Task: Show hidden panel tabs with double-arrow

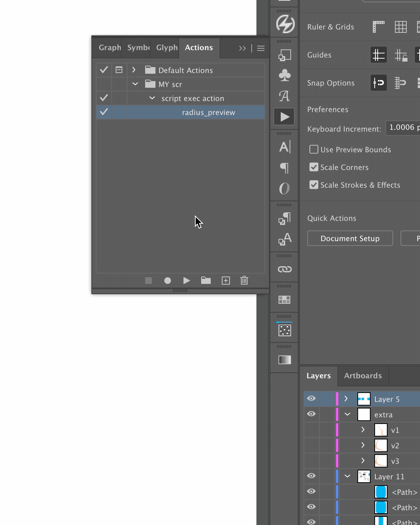Action: coord(242,48)
